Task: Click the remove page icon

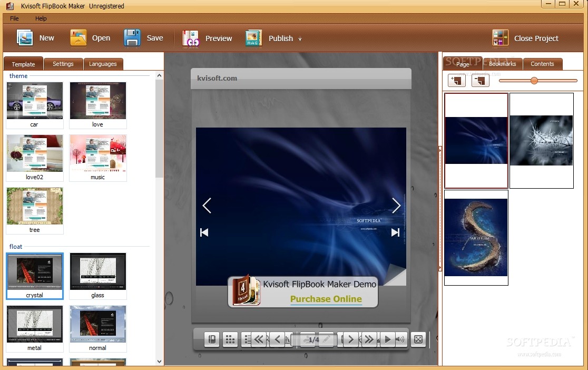Action: coord(481,80)
